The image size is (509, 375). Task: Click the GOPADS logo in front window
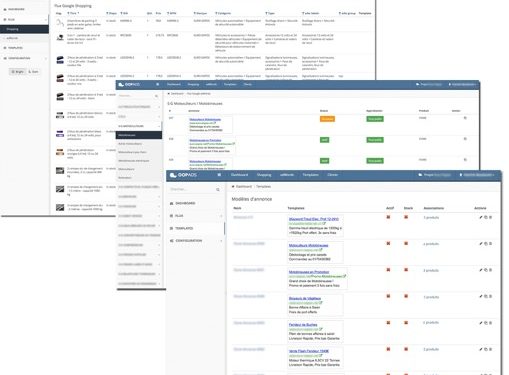coord(183,175)
